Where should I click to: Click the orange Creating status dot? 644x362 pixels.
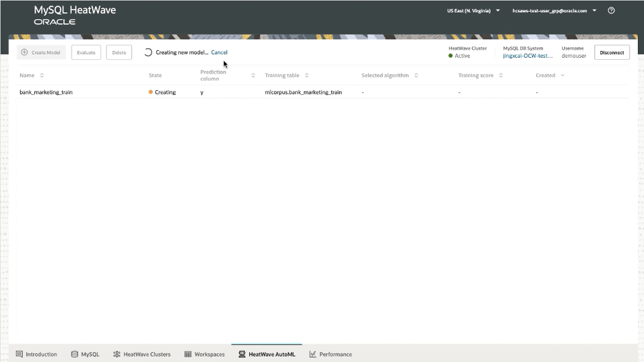[x=151, y=92]
